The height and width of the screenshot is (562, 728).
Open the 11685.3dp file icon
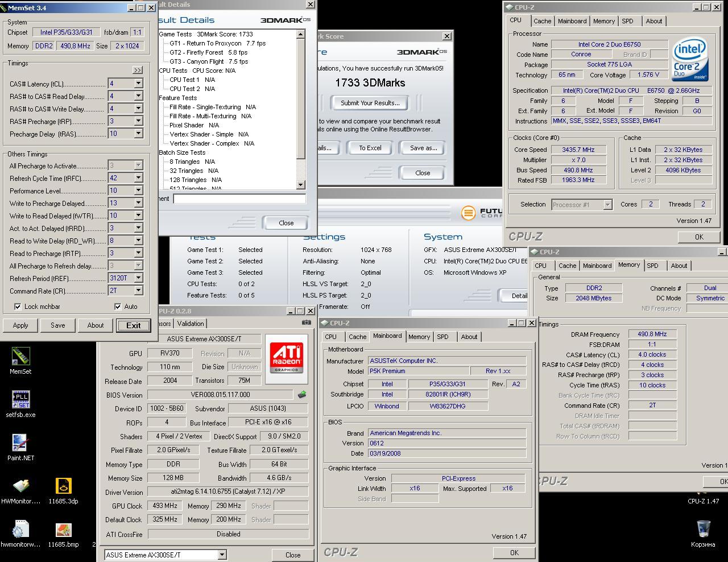63,486
